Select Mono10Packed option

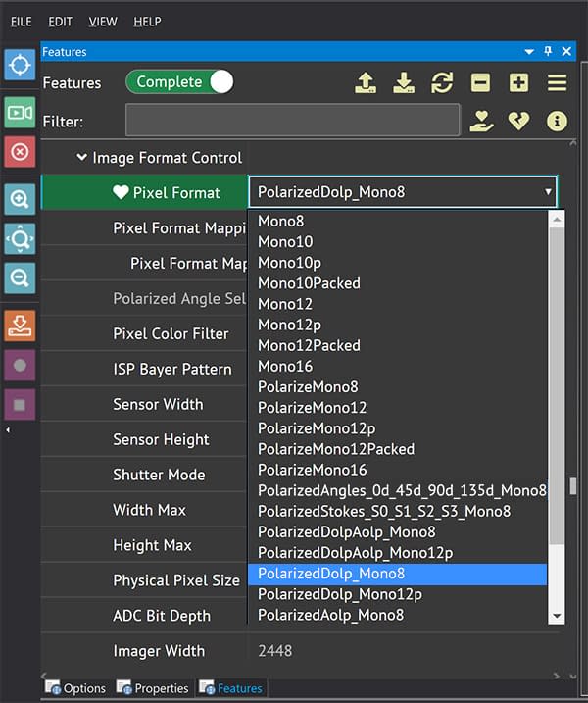[x=398, y=283]
